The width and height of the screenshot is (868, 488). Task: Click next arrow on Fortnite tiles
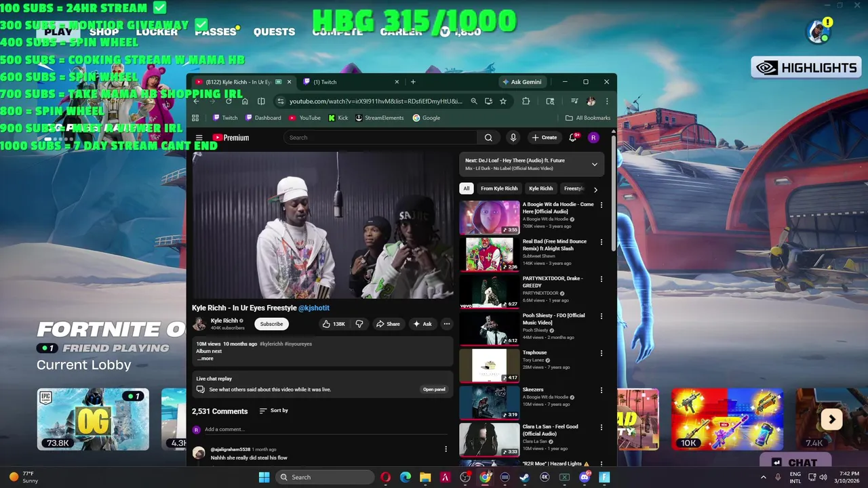click(831, 420)
